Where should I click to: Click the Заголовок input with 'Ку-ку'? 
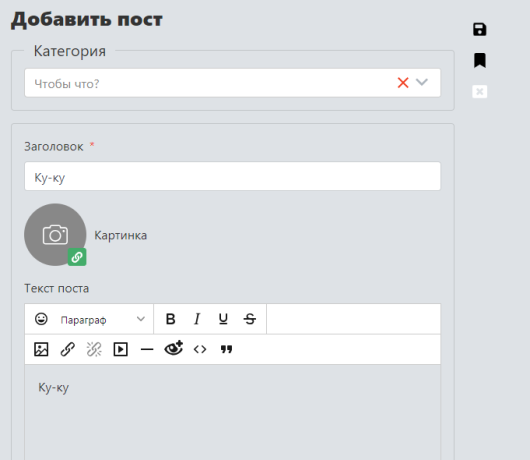click(233, 176)
